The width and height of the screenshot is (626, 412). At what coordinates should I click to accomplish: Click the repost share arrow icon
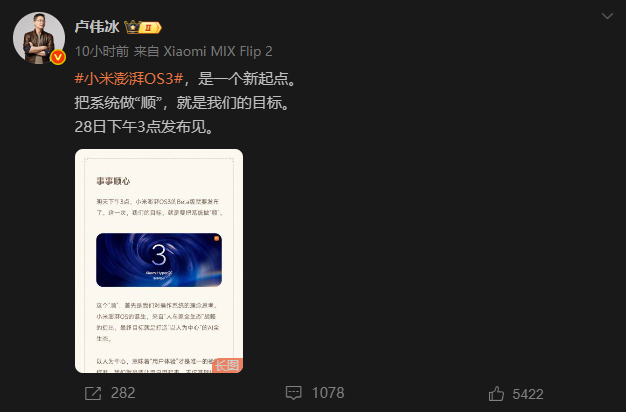93,393
